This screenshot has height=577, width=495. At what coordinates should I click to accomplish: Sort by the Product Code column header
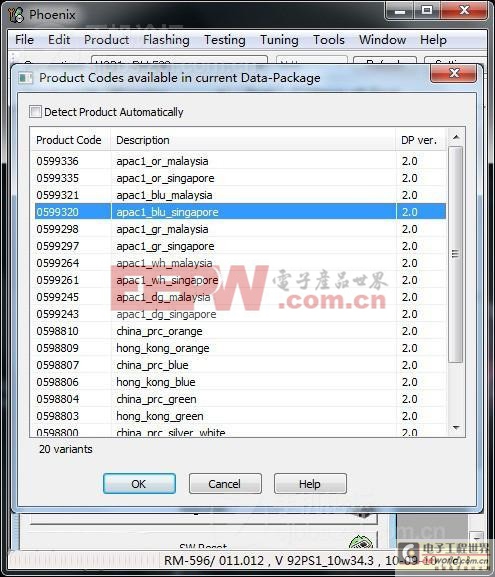70,140
